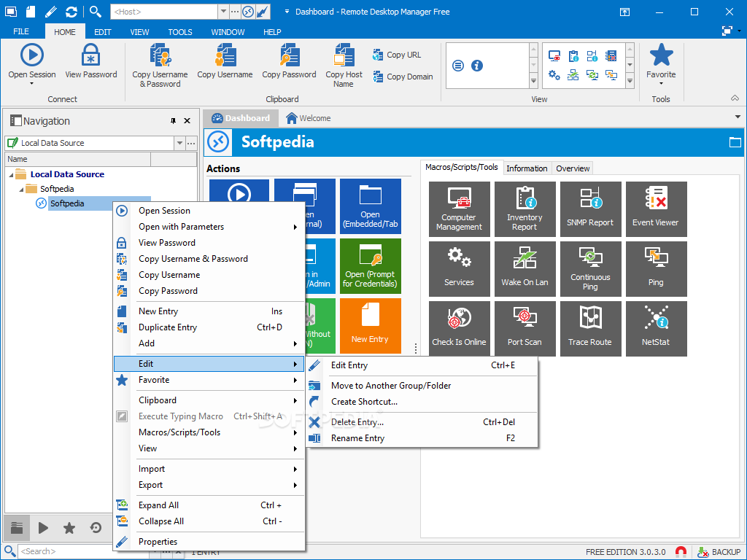Screen dimensions: 747x560
Task: Select Delete Entry from the submenu
Action: click(357, 422)
